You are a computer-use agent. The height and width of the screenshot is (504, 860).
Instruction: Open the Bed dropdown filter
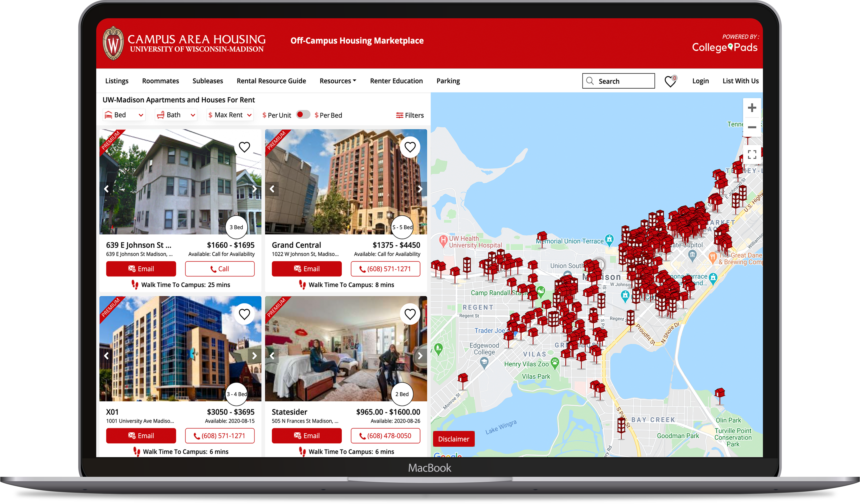click(x=124, y=115)
